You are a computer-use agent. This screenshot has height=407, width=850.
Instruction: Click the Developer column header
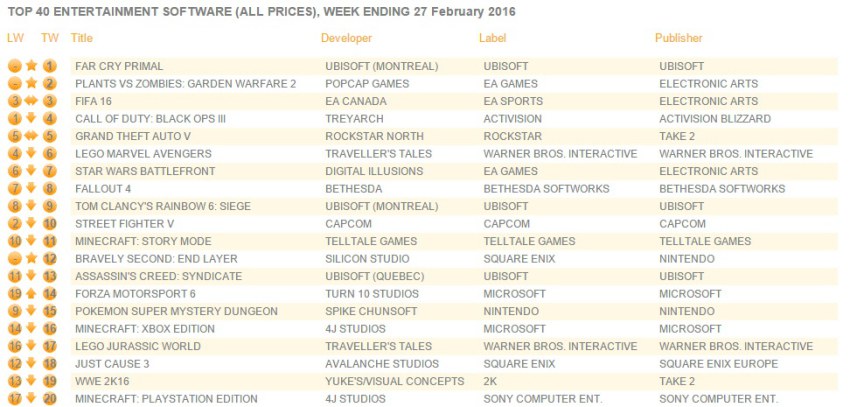(346, 38)
